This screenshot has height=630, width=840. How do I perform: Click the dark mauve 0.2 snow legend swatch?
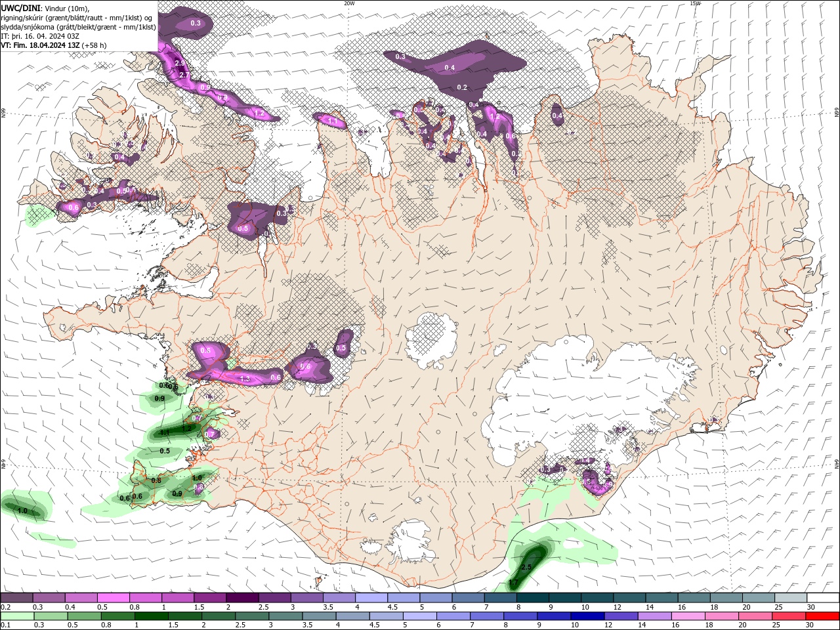pos(16,598)
